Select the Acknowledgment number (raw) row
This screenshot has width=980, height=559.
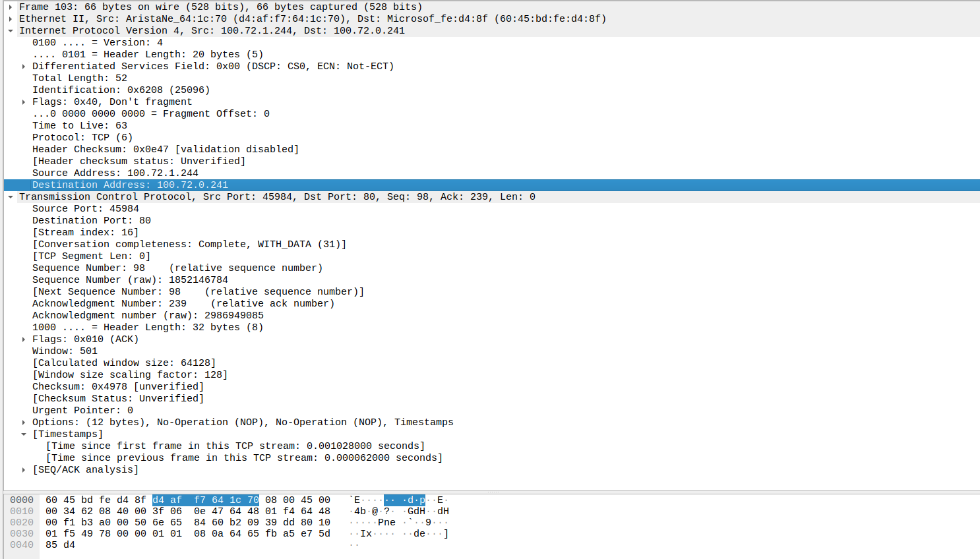492,315
